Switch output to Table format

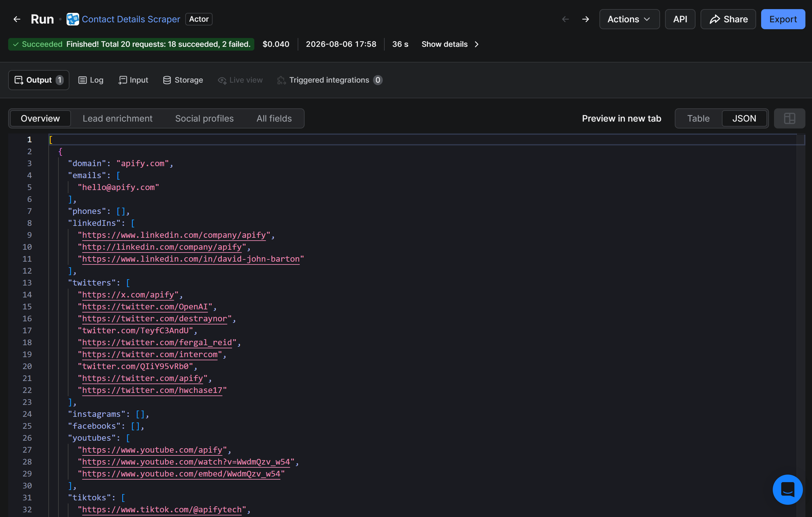point(698,118)
